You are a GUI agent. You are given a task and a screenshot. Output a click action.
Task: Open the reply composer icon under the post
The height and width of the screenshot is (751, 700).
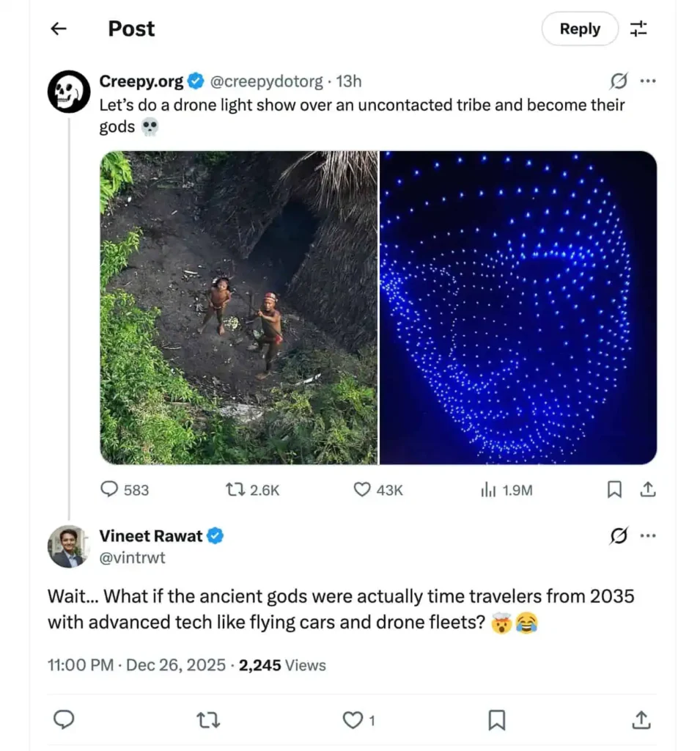coord(108,490)
